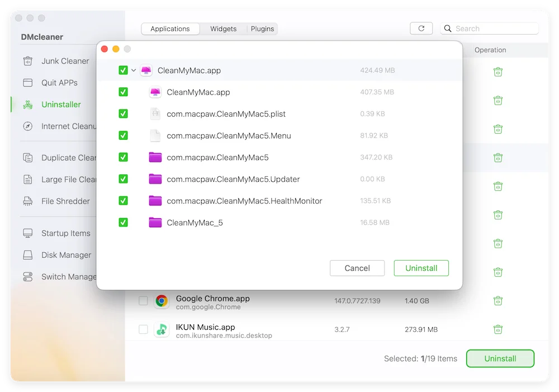Click the com.ikunshare.music.desktop bundle text
This screenshot has height=392, width=559.
coord(224,336)
